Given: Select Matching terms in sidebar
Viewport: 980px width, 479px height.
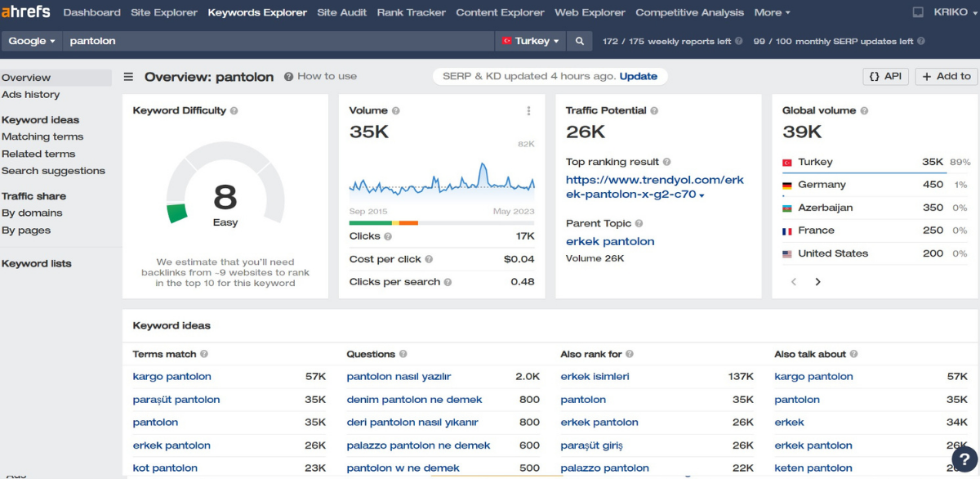Looking at the screenshot, I should pos(42,137).
